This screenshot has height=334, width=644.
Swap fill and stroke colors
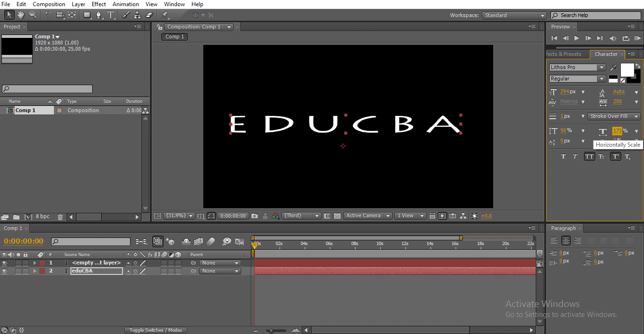pyautogui.click(x=638, y=66)
